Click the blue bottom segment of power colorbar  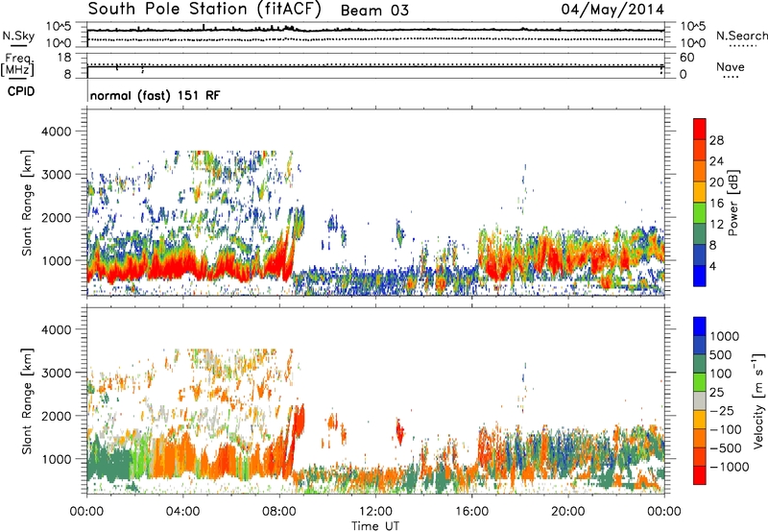click(x=700, y=276)
